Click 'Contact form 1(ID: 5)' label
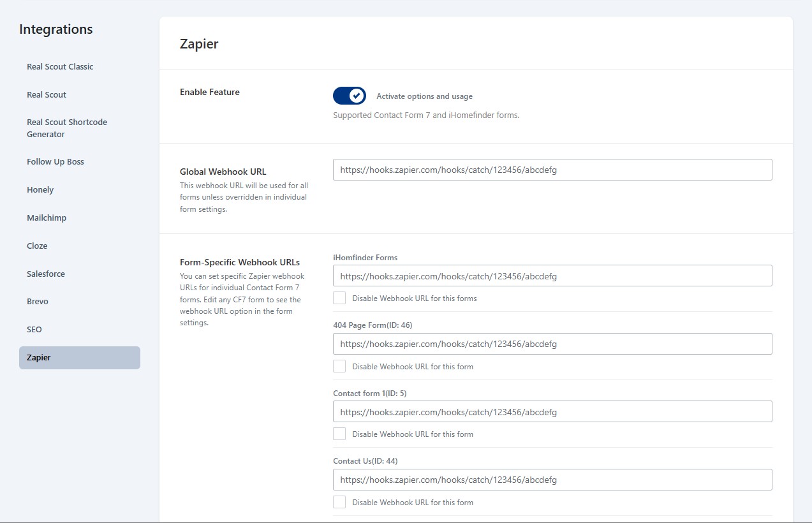 [x=370, y=394]
